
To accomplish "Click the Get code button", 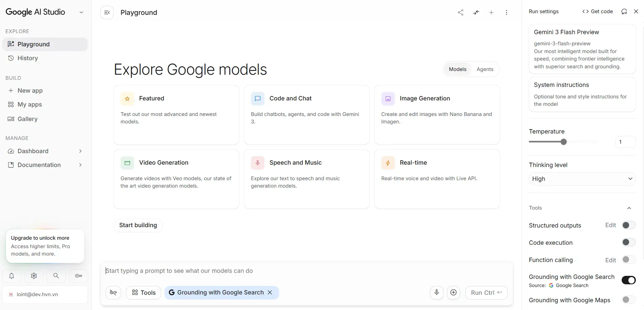I will click(598, 11).
